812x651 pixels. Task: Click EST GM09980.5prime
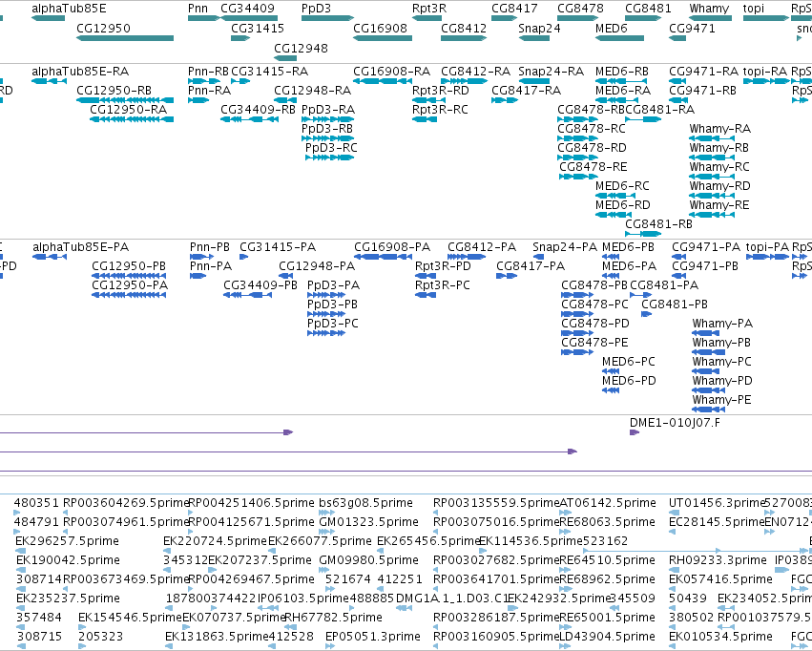pos(368,560)
